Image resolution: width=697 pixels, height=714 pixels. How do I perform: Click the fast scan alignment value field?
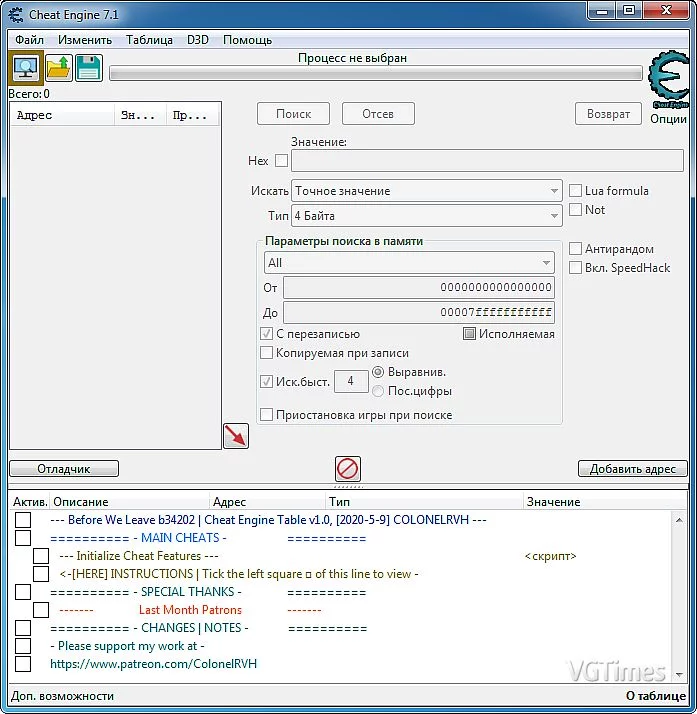(x=351, y=381)
